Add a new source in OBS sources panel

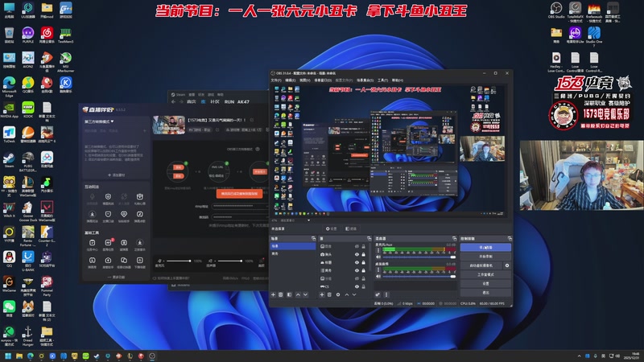321,294
